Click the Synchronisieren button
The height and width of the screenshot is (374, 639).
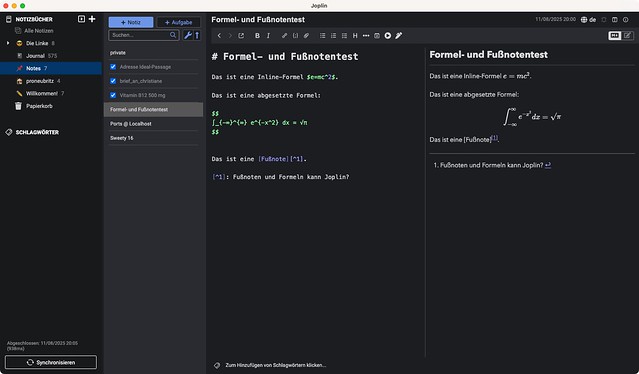pyautogui.click(x=51, y=362)
